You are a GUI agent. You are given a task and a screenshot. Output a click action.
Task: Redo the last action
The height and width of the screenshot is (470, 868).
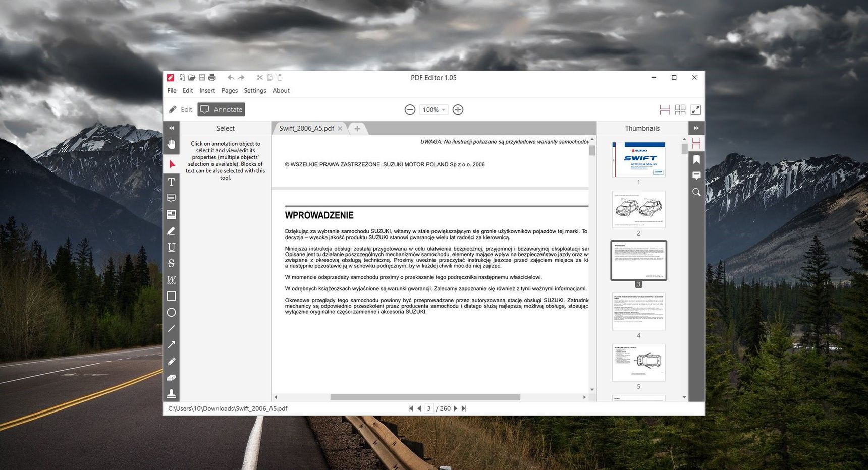[x=241, y=77]
